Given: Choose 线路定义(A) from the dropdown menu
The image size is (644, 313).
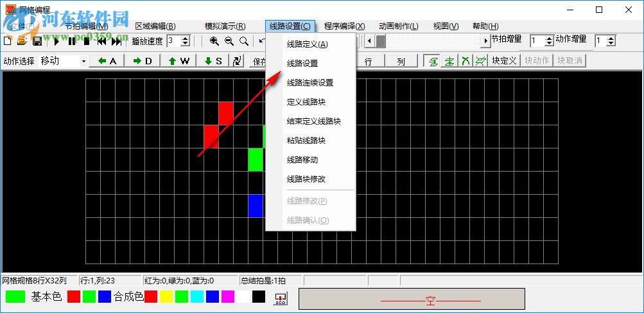Looking at the screenshot, I should [311, 44].
